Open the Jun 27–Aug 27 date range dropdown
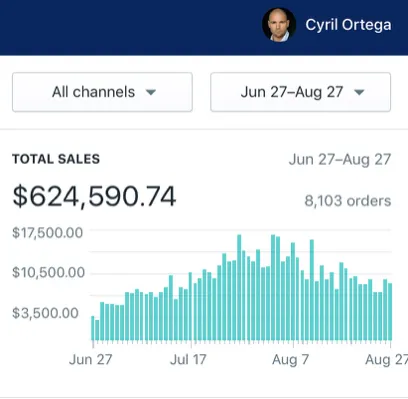 (300, 92)
